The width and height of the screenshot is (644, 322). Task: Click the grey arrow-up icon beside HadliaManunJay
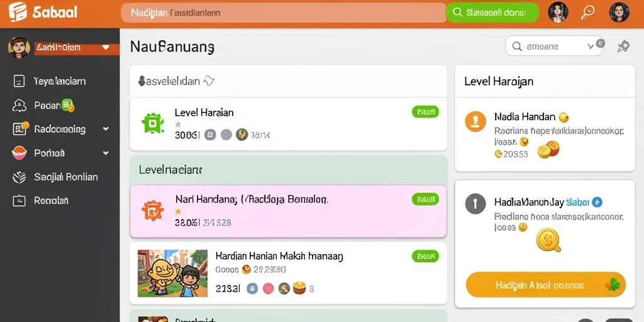pos(475,203)
